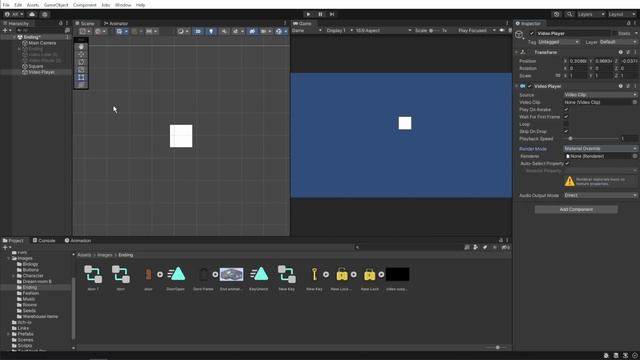Open the Music folder in Project tree
The height and width of the screenshot is (360, 640).
tap(29, 299)
